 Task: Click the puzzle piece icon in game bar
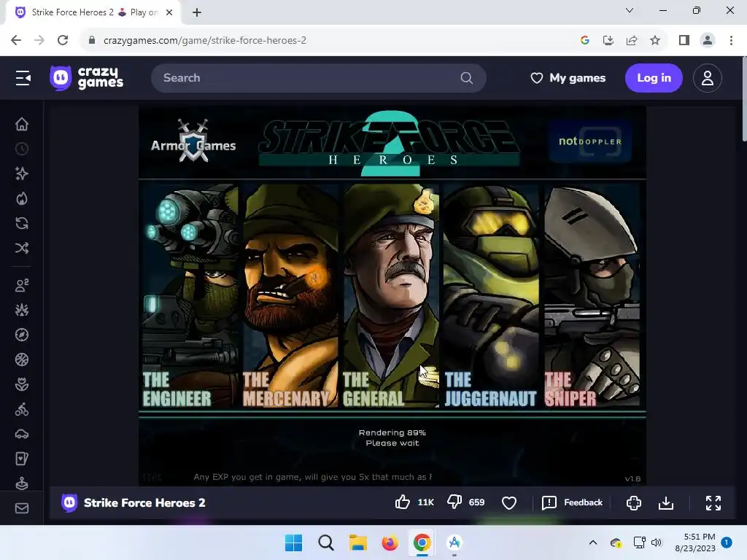point(634,503)
